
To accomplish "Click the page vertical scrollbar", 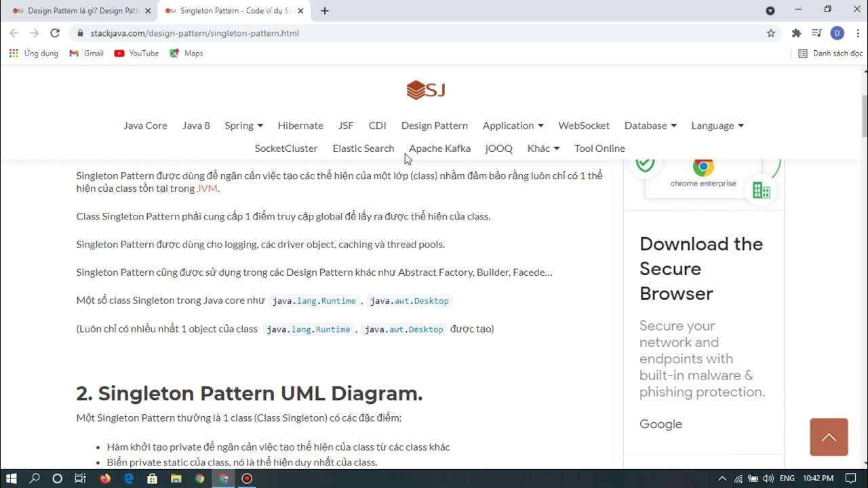I will (x=864, y=117).
